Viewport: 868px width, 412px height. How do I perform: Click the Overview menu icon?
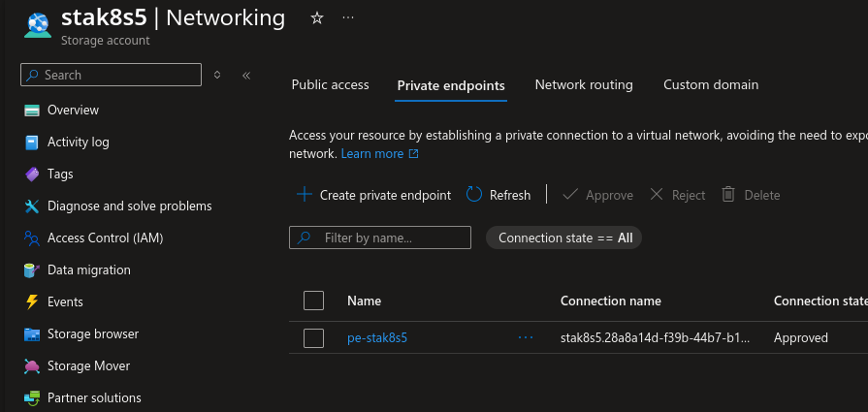(x=32, y=111)
